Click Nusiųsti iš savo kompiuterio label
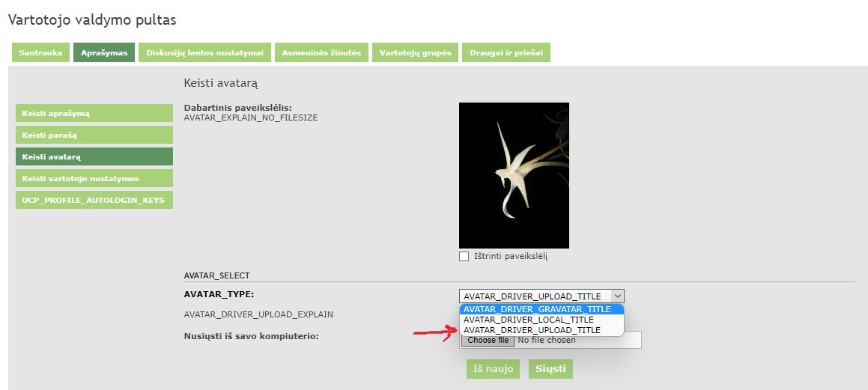The image size is (868, 390). [252, 336]
